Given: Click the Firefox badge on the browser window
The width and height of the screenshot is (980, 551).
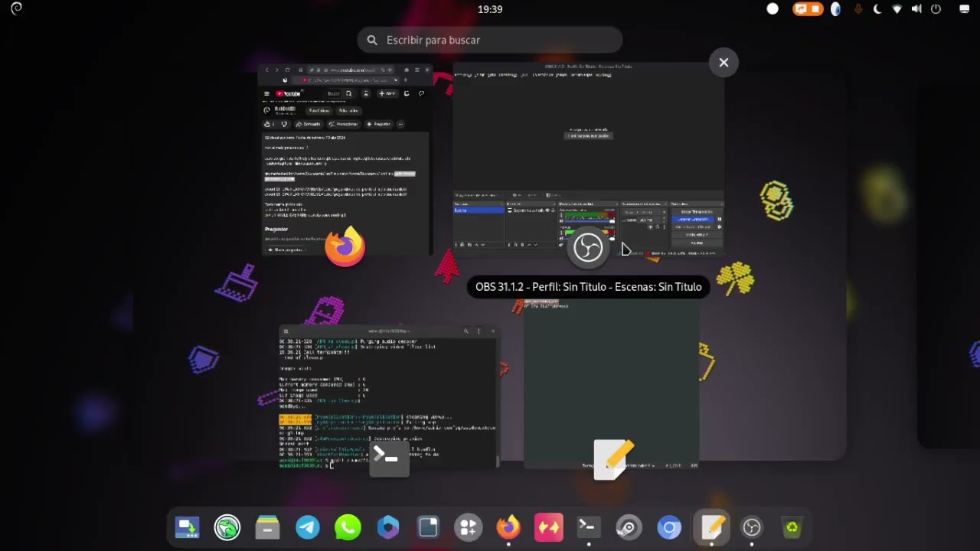Looking at the screenshot, I should (345, 246).
